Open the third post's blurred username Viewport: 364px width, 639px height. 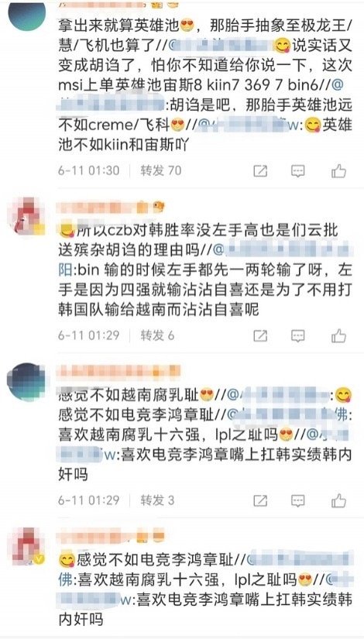coord(118,372)
